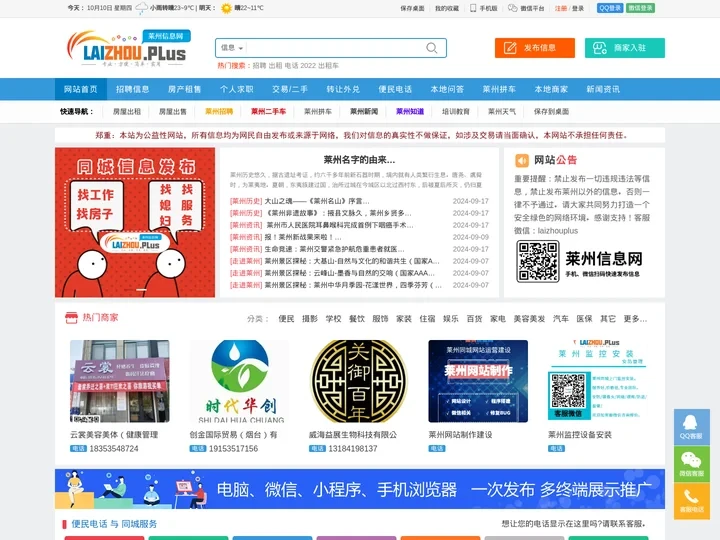The height and width of the screenshot is (540, 720).
Task: Click the floating QQ客服 icon
Action: (692, 427)
